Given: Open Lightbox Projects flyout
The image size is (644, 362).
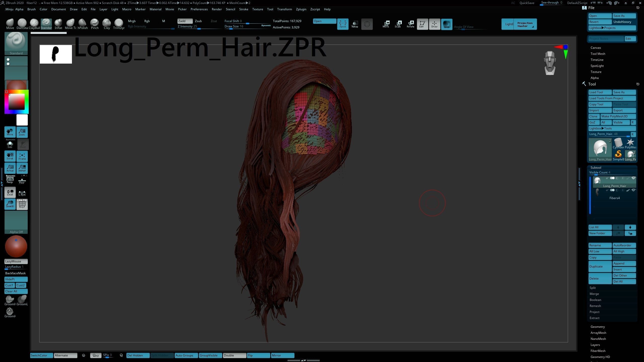Looking at the screenshot, I should [612, 28].
